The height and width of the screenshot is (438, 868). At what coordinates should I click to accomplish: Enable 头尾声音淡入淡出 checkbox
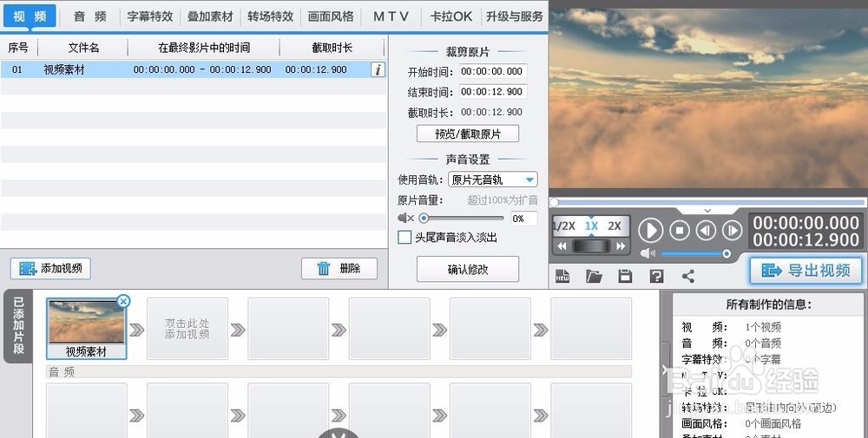[404, 238]
